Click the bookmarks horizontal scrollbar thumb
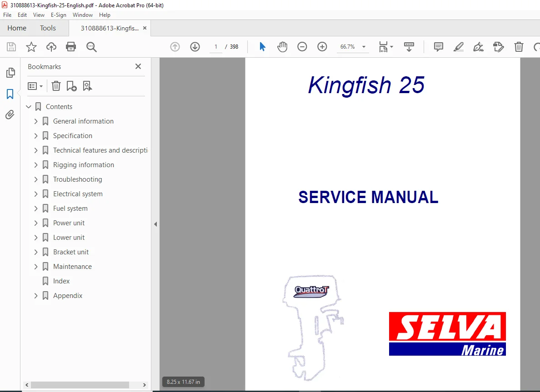 tap(80, 385)
